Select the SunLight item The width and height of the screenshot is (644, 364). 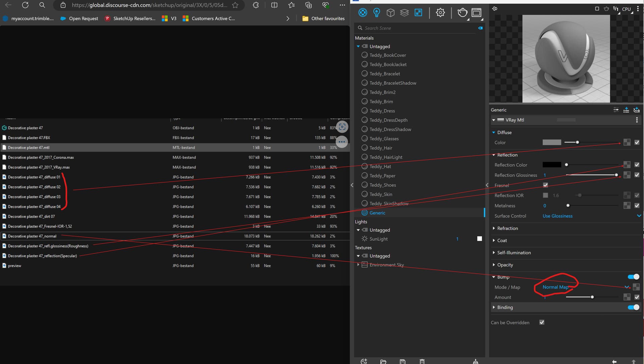click(378, 239)
